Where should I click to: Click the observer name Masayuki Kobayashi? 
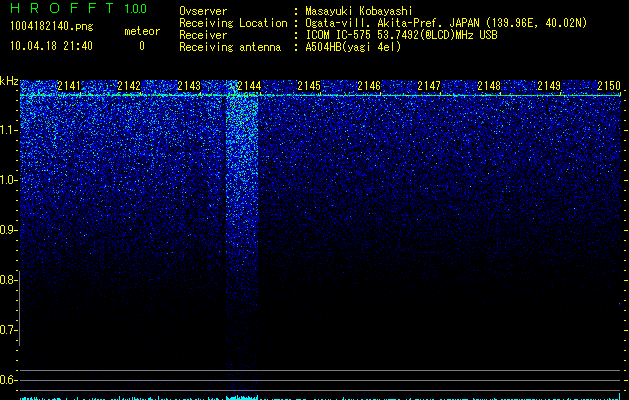pos(359,11)
